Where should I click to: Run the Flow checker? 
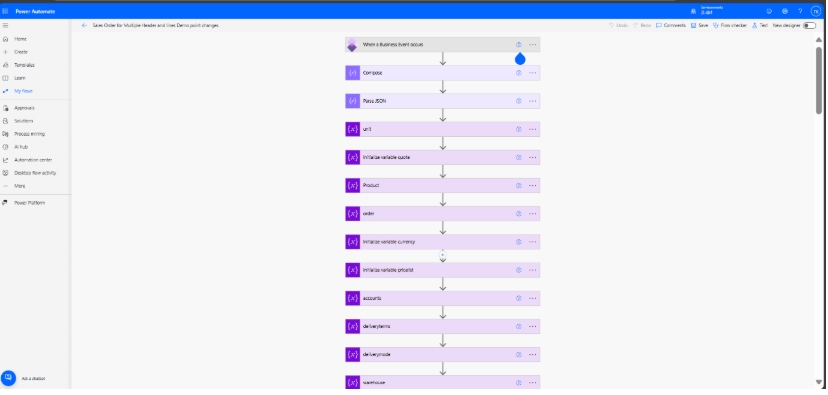(730, 25)
